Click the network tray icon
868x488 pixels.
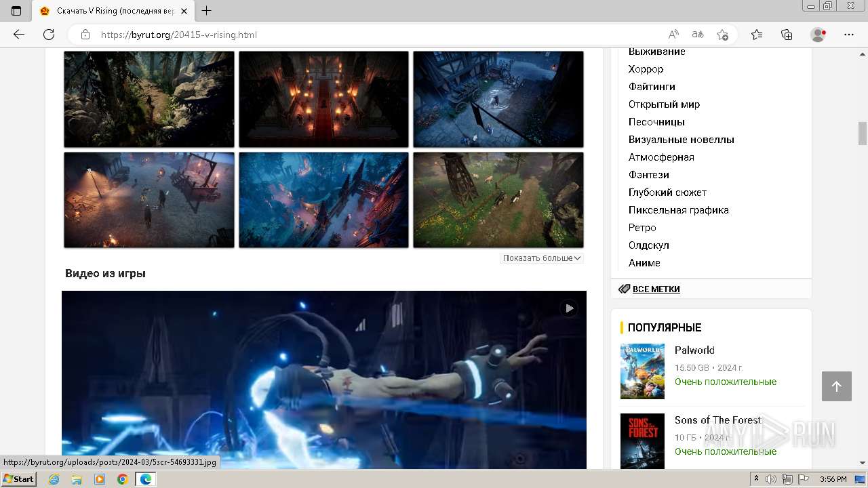click(787, 479)
